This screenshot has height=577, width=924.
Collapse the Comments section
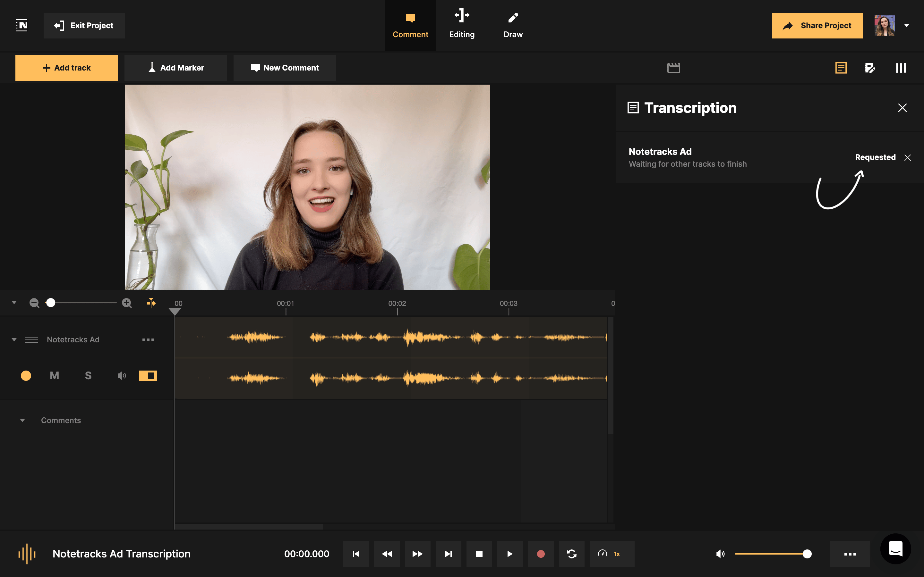pos(22,420)
